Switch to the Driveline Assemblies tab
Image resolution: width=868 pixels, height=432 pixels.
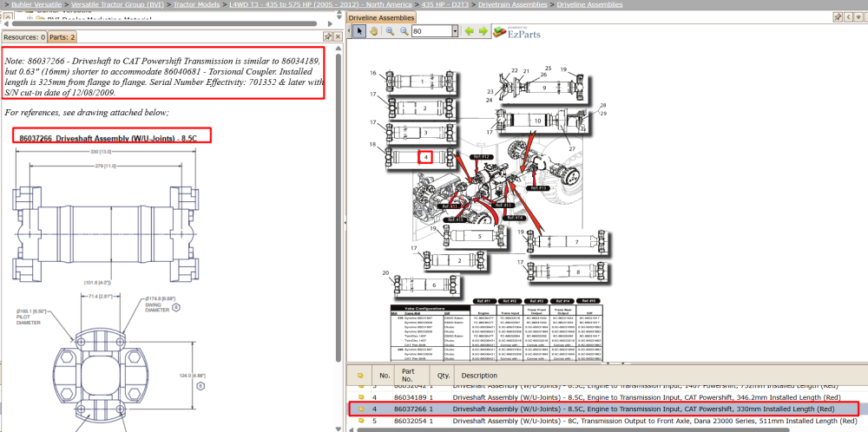(381, 17)
